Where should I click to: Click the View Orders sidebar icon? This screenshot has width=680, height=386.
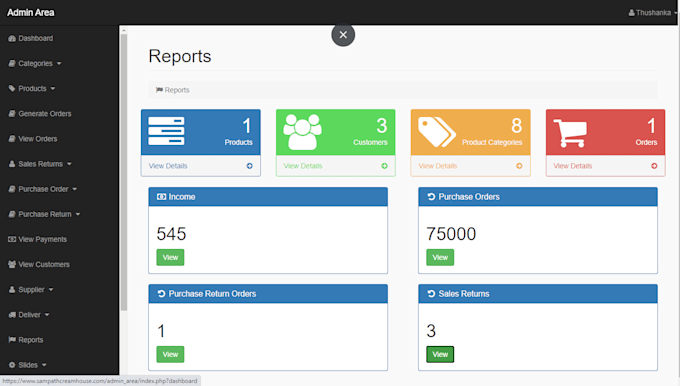[x=12, y=139]
